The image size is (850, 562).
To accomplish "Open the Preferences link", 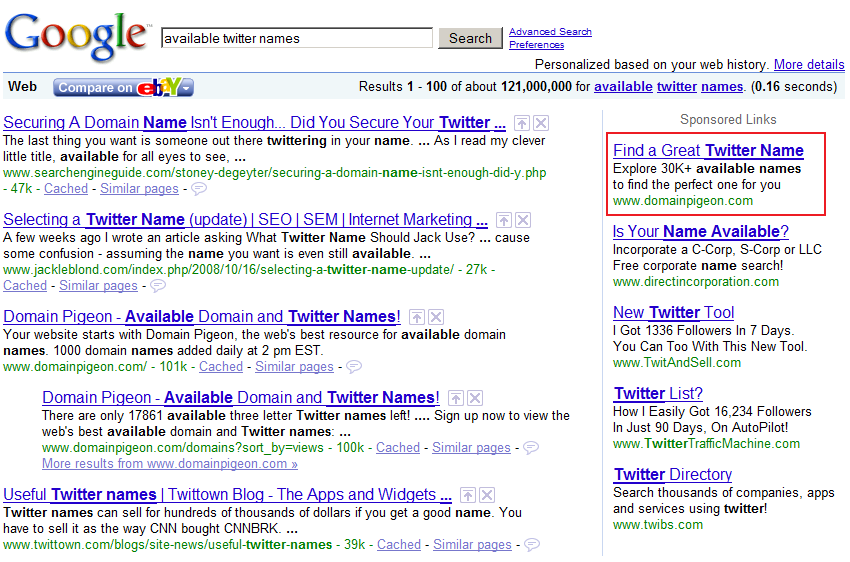I will coord(536,45).
